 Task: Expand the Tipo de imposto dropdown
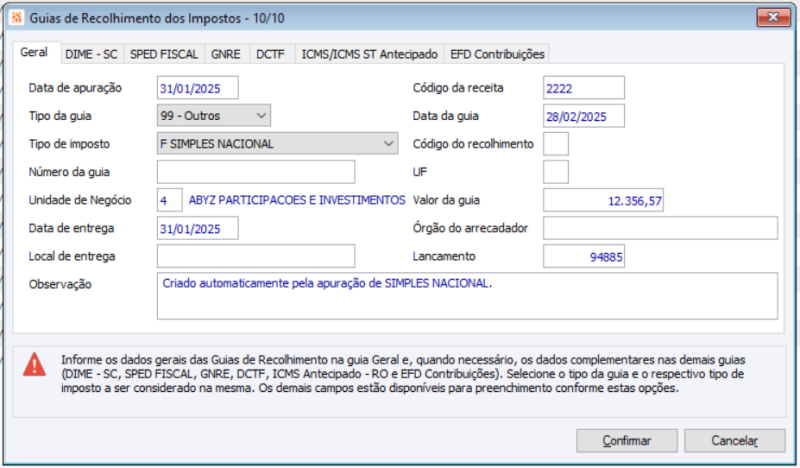tap(278, 144)
